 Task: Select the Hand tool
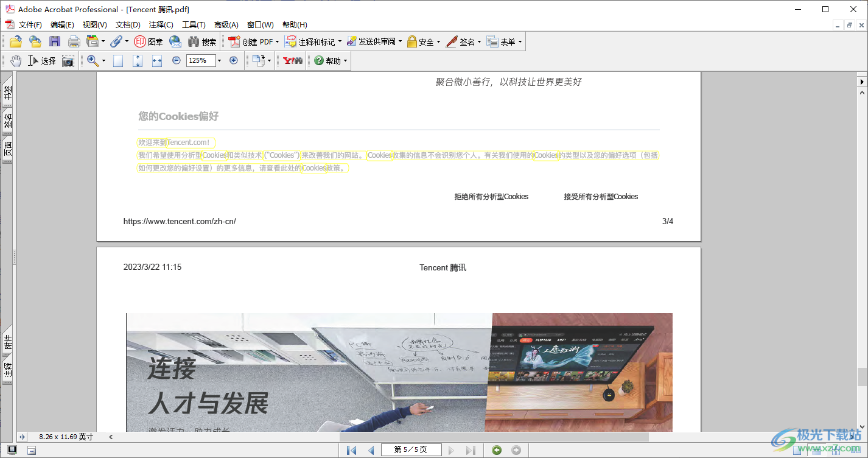click(x=16, y=60)
